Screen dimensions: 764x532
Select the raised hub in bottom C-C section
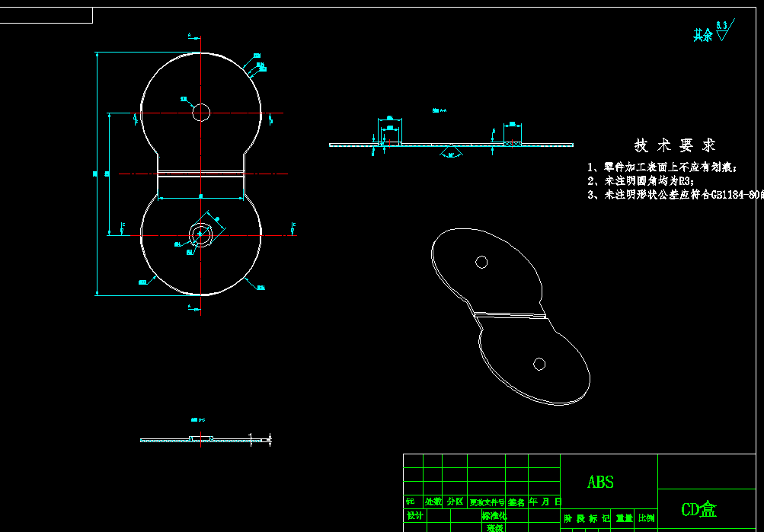coord(201,438)
